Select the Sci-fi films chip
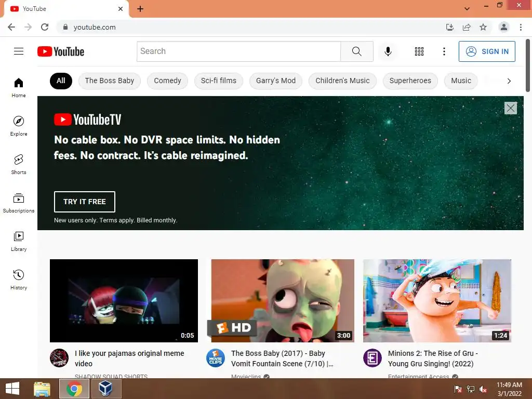 [219, 81]
